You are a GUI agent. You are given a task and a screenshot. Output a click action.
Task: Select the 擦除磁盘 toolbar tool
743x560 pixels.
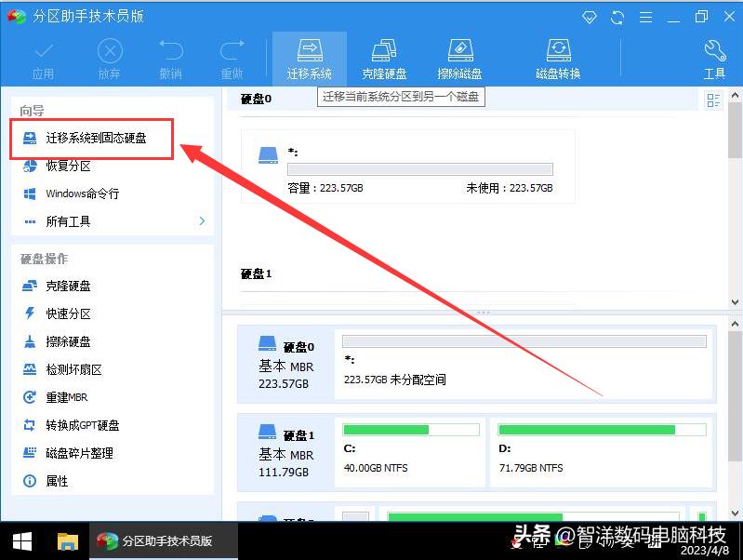(459, 60)
